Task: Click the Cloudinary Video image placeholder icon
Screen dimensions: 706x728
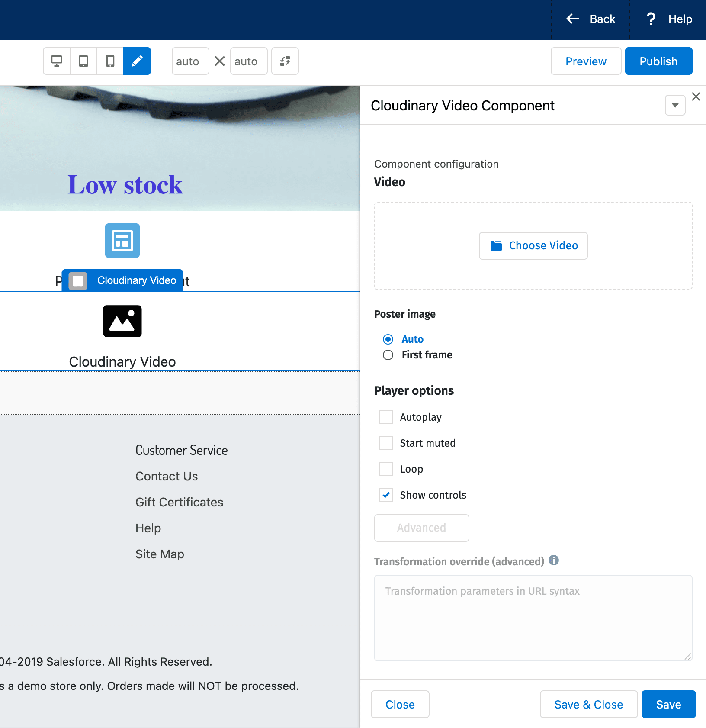Action: point(122,321)
